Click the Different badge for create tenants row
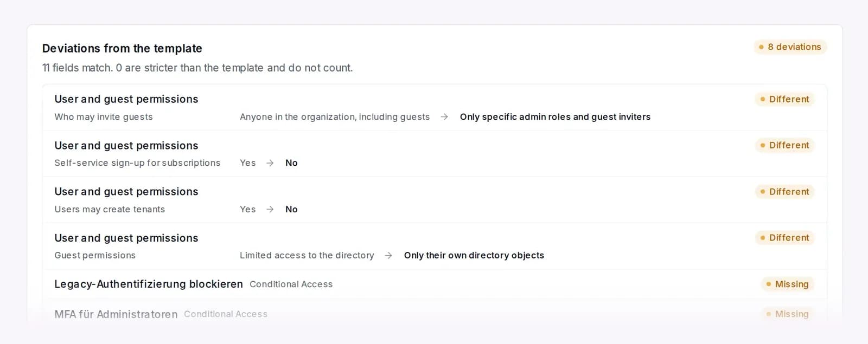The height and width of the screenshot is (344, 868). coord(784,192)
